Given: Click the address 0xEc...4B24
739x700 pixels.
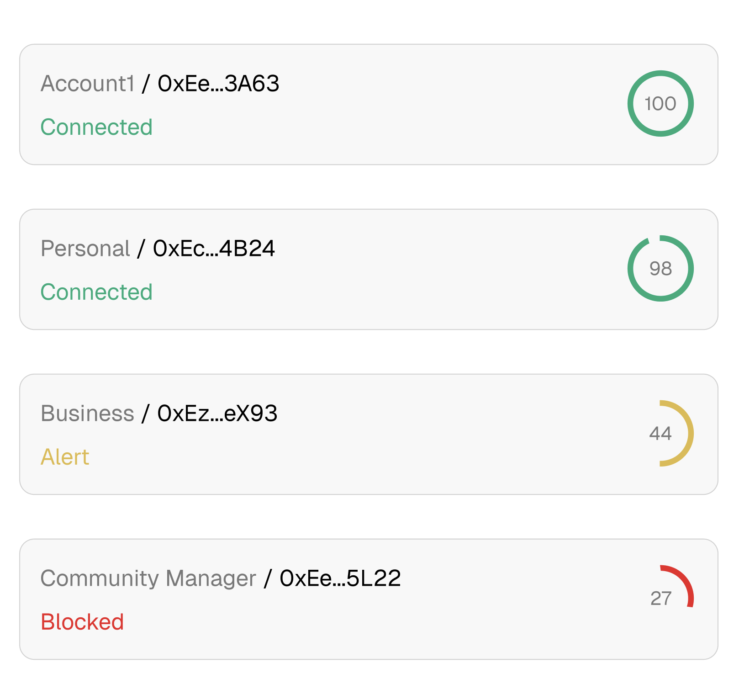Looking at the screenshot, I should [x=214, y=249].
